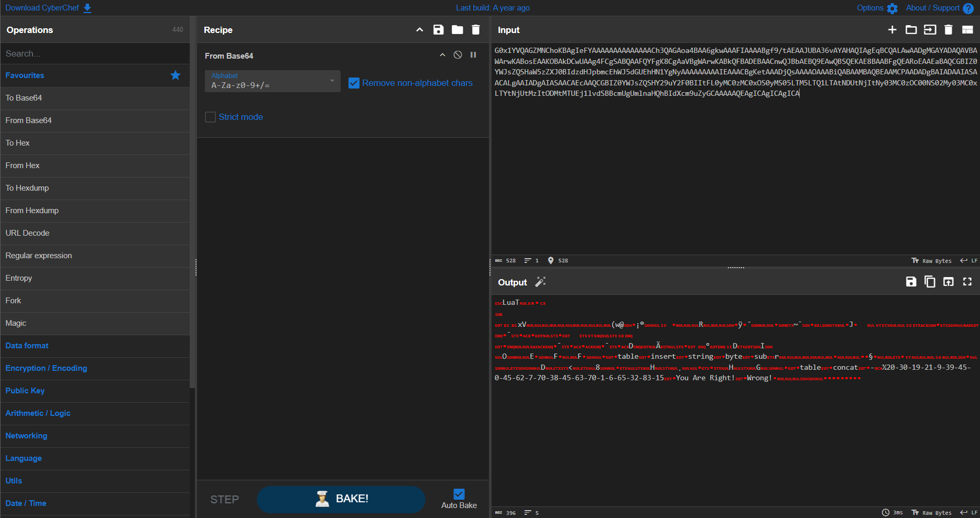The height and width of the screenshot is (518, 980).
Task: Collapse the From Base64 operation chevron
Action: [442, 55]
